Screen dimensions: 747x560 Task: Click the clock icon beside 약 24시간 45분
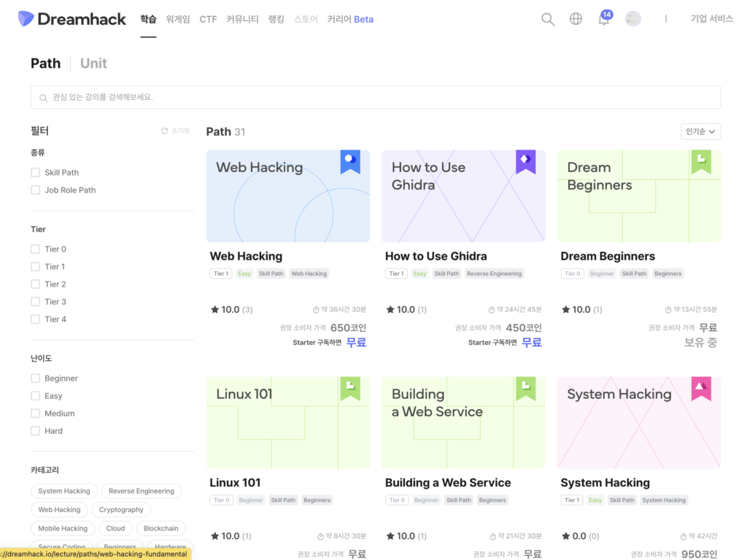(x=492, y=310)
